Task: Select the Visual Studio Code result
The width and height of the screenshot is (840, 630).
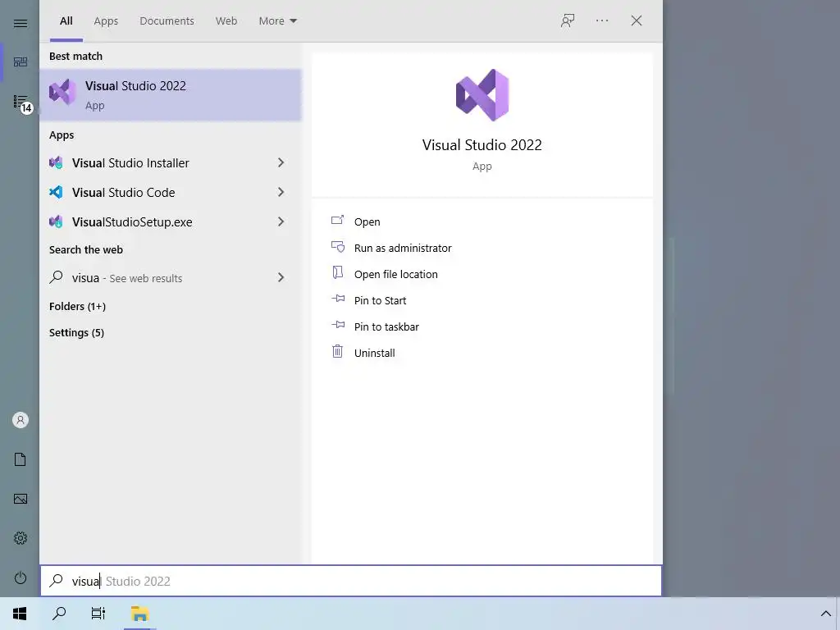Action: point(171,192)
